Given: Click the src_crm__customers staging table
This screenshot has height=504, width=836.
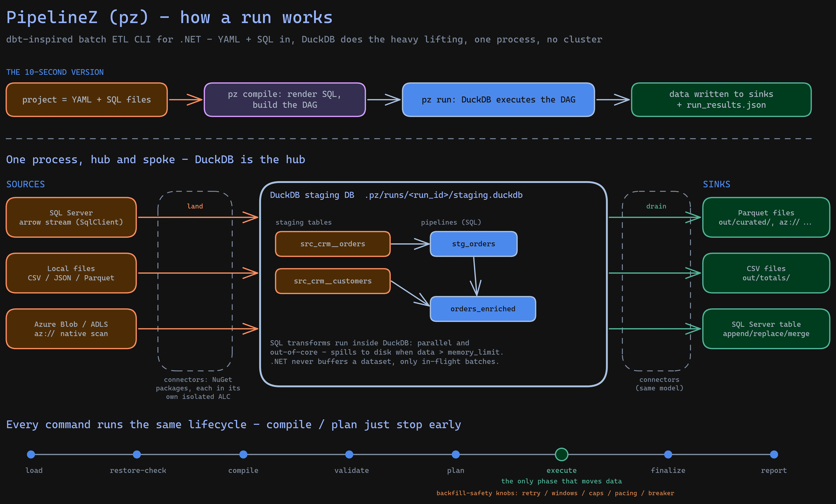Looking at the screenshot, I should pos(333,281).
